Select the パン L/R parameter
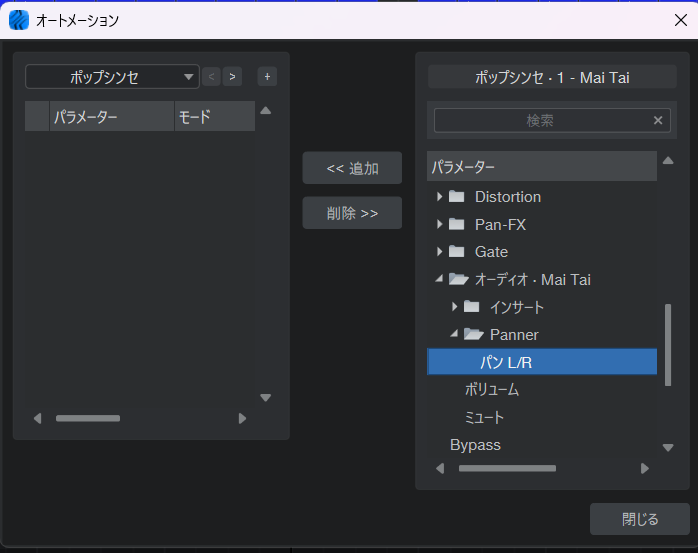Screen dimensions: 698x553 [x=542, y=362]
